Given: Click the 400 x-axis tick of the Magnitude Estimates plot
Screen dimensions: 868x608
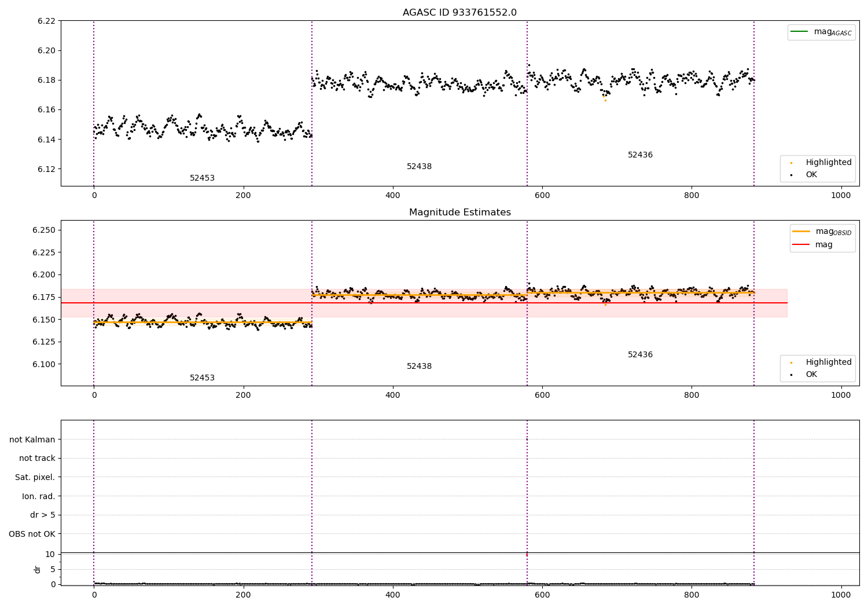Looking at the screenshot, I should click(392, 395).
